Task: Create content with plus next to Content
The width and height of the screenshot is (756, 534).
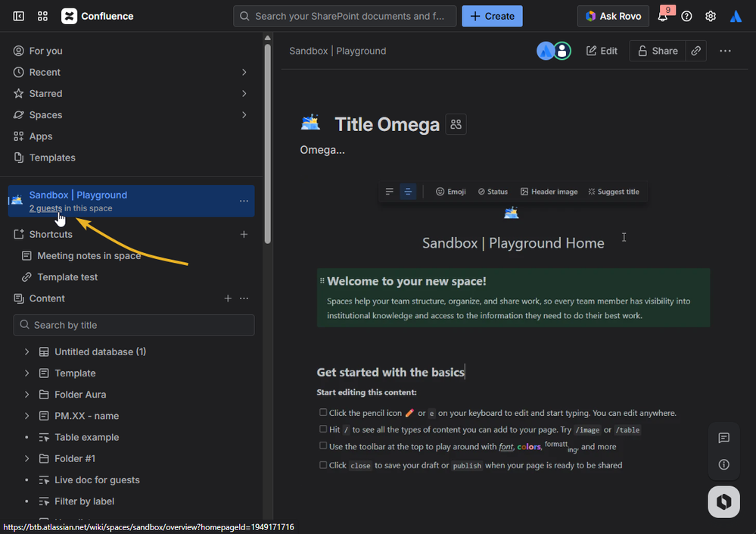Action: 228,298
